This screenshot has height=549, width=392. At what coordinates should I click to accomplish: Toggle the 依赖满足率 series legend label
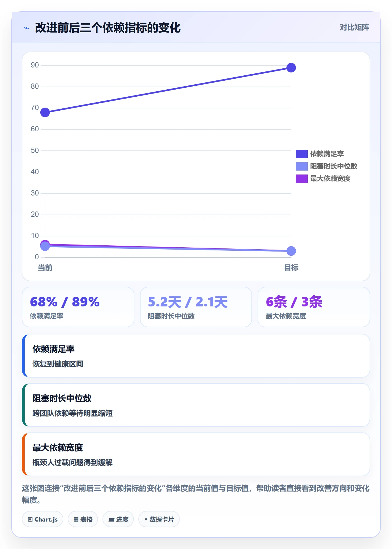click(x=327, y=154)
